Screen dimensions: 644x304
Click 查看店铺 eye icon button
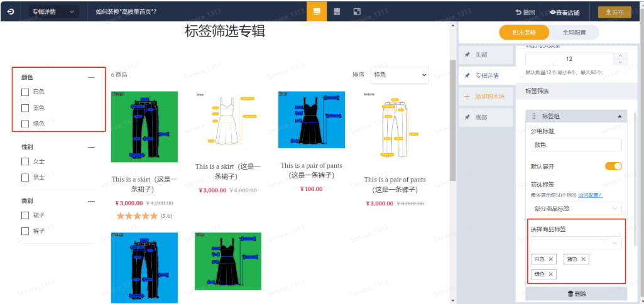click(x=564, y=13)
